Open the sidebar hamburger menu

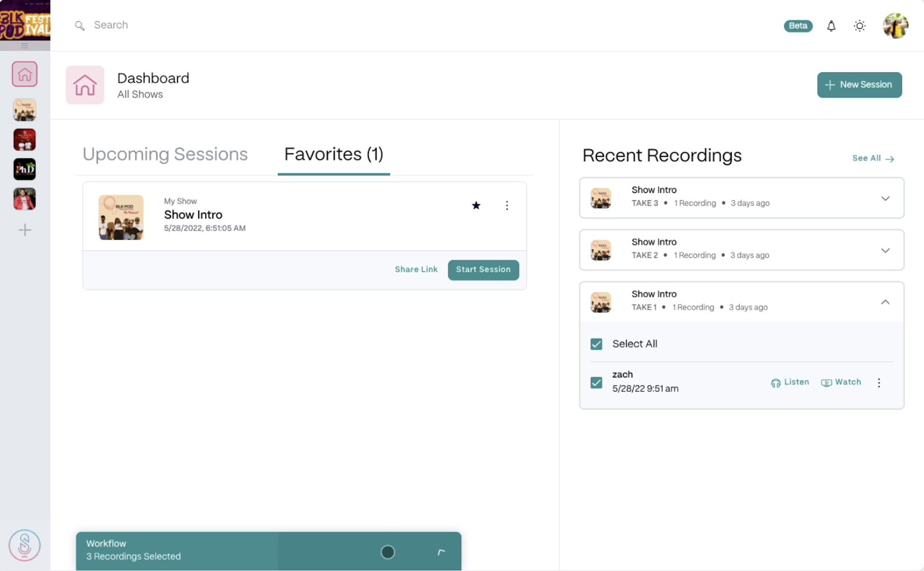(24, 46)
